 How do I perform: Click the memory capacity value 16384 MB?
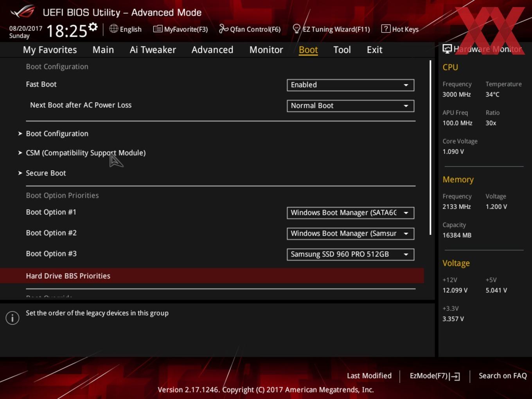pos(457,235)
